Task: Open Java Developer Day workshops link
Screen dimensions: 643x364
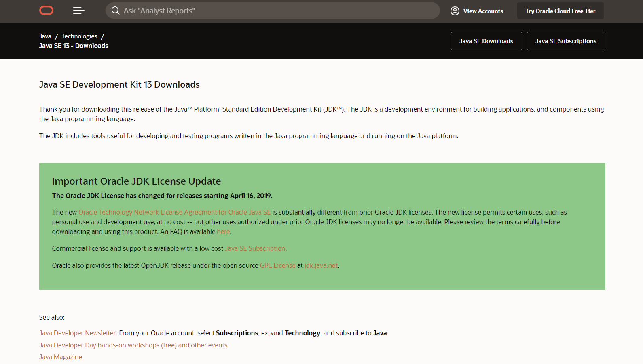Action: [133, 345]
